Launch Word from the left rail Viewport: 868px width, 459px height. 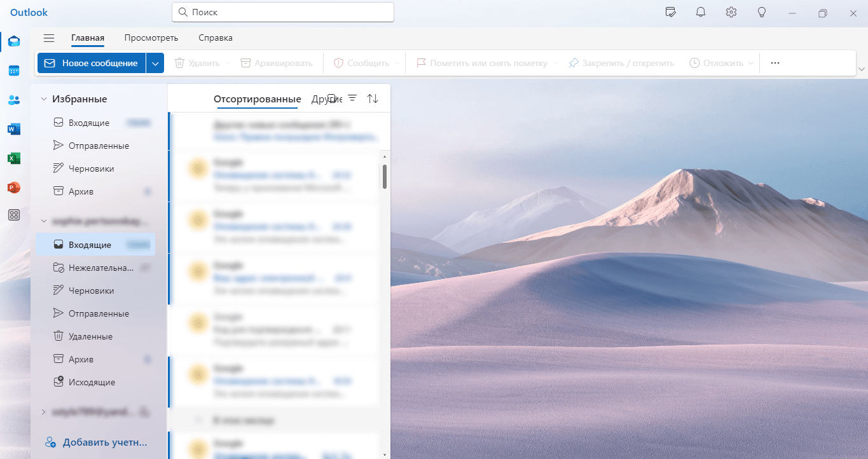coord(14,129)
